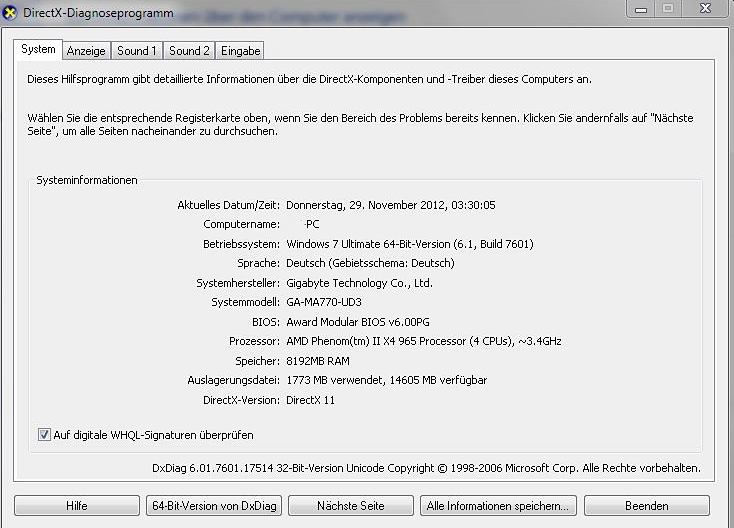Open the Anzeige tab

pyautogui.click(x=86, y=51)
